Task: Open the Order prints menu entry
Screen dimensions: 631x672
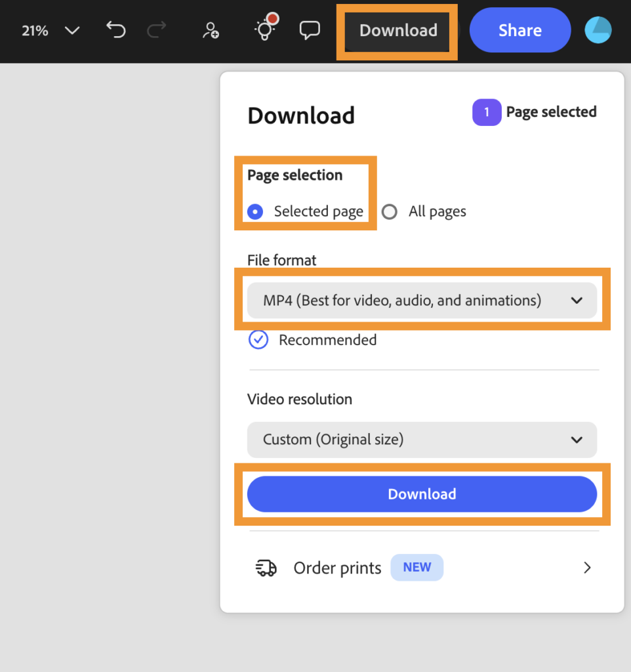Action: (x=337, y=568)
